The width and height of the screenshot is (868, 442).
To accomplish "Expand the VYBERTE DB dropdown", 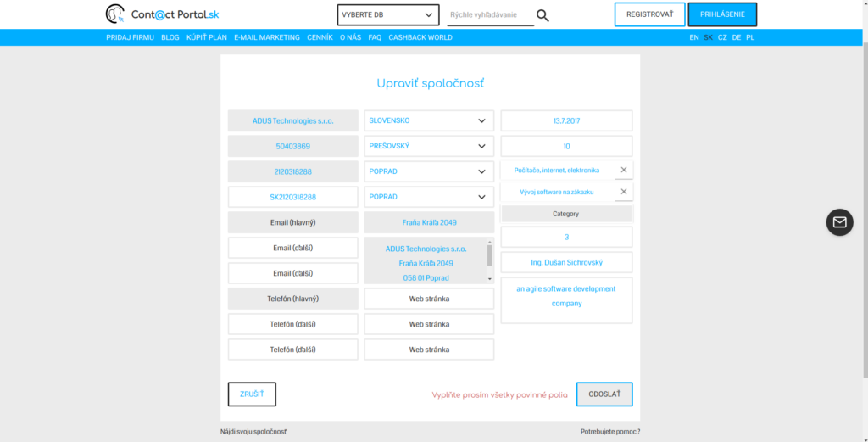I will (388, 15).
